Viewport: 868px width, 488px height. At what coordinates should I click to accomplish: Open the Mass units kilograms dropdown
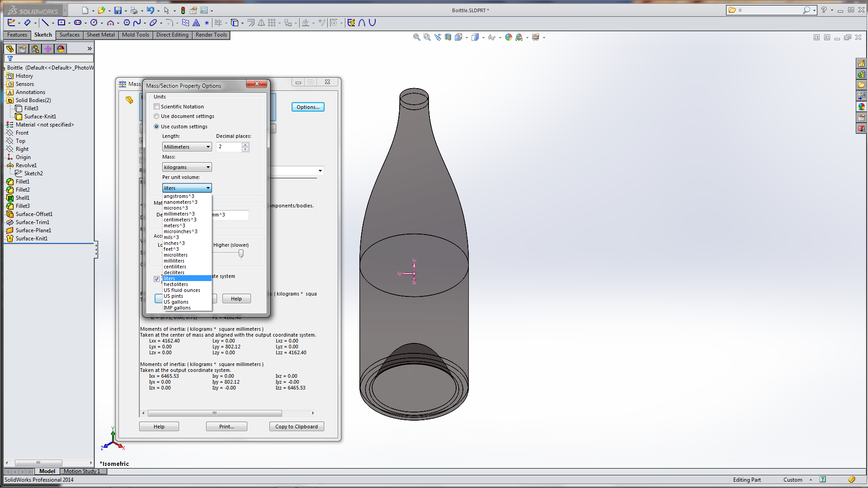pyautogui.click(x=187, y=167)
